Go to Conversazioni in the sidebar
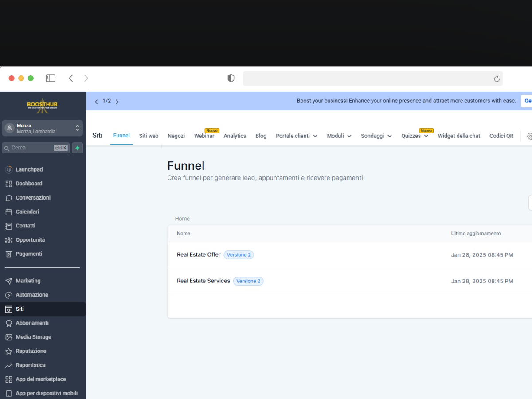Screen dimensions: 532x399 (x=33, y=198)
